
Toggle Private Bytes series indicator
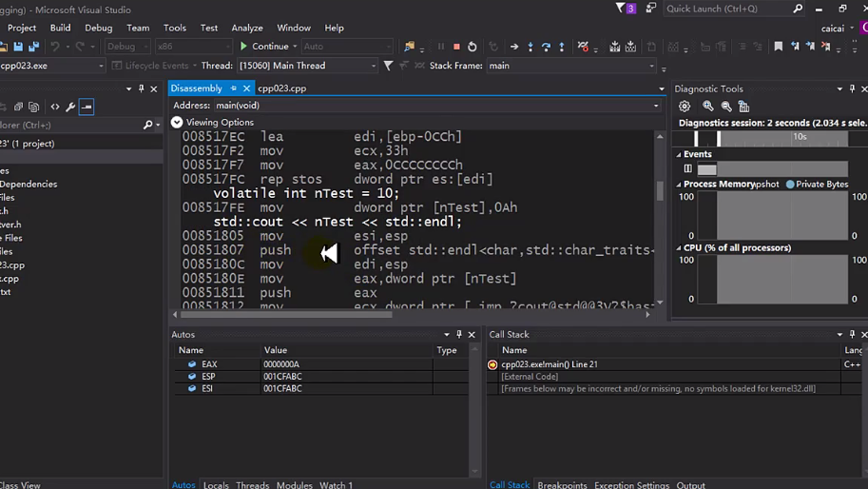790,185
